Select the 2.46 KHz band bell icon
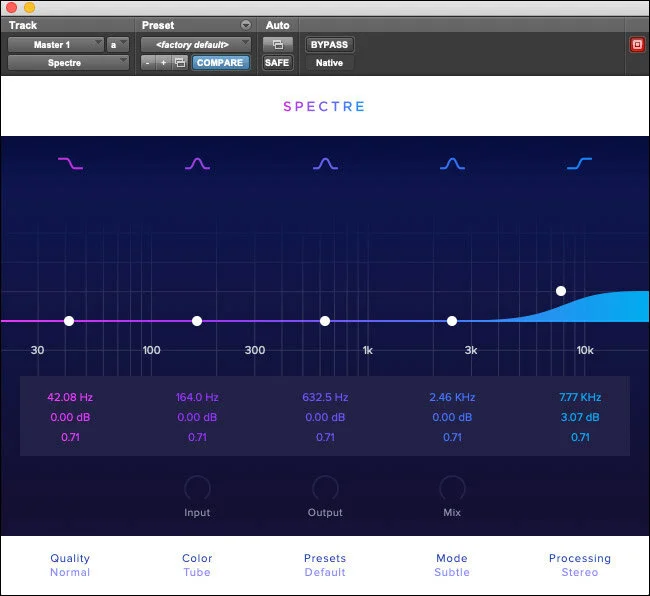Screen dimensions: 650x596 click(x=452, y=164)
